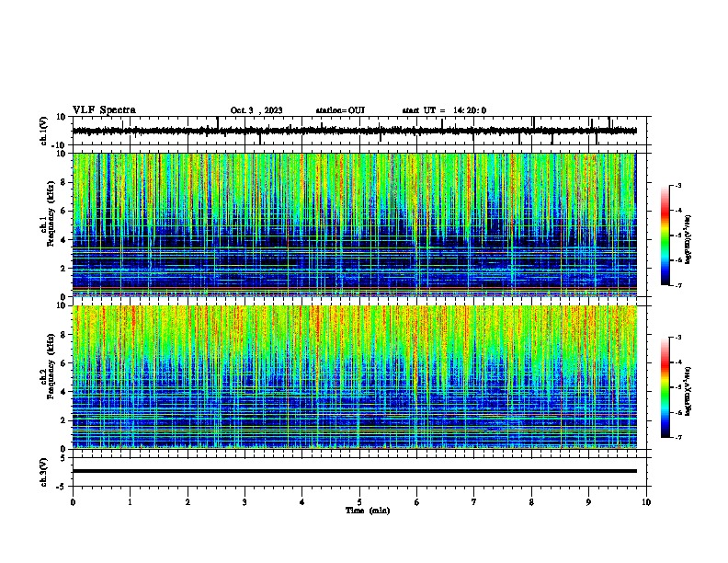Click time axis tick label "10"
Viewport: 728px width, 563px height.
point(646,502)
